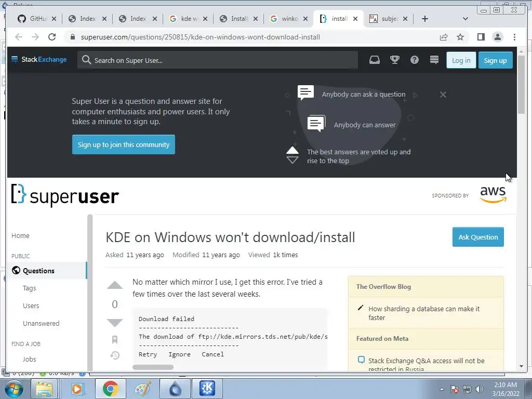The height and width of the screenshot is (399, 532).
Task: Open Tags in left sidebar
Action: (29, 288)
